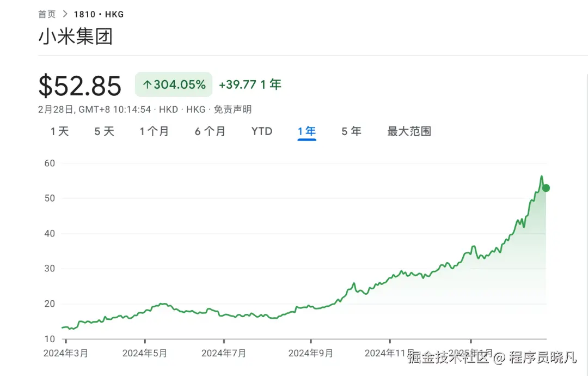Viewport: 588px width, 376px height.
Task: Switch to the 1天 time range tab
Action: pos(59,131)
